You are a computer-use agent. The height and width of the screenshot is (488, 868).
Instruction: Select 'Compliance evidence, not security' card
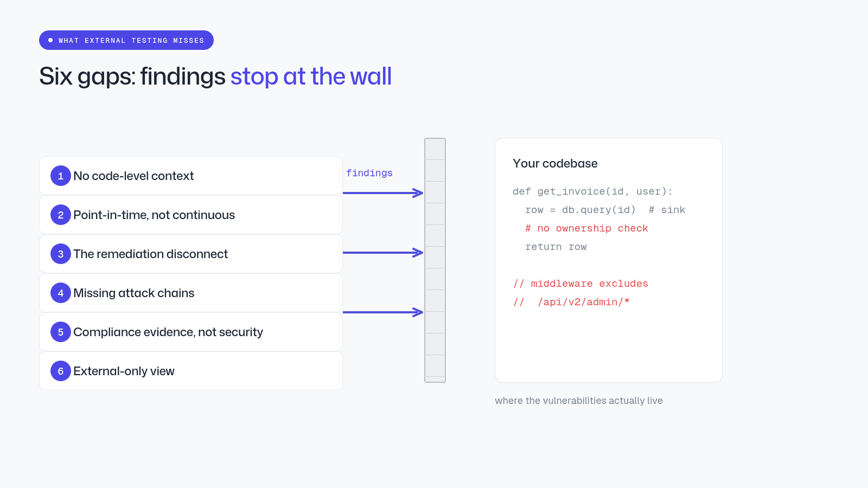tap(191, 332)
